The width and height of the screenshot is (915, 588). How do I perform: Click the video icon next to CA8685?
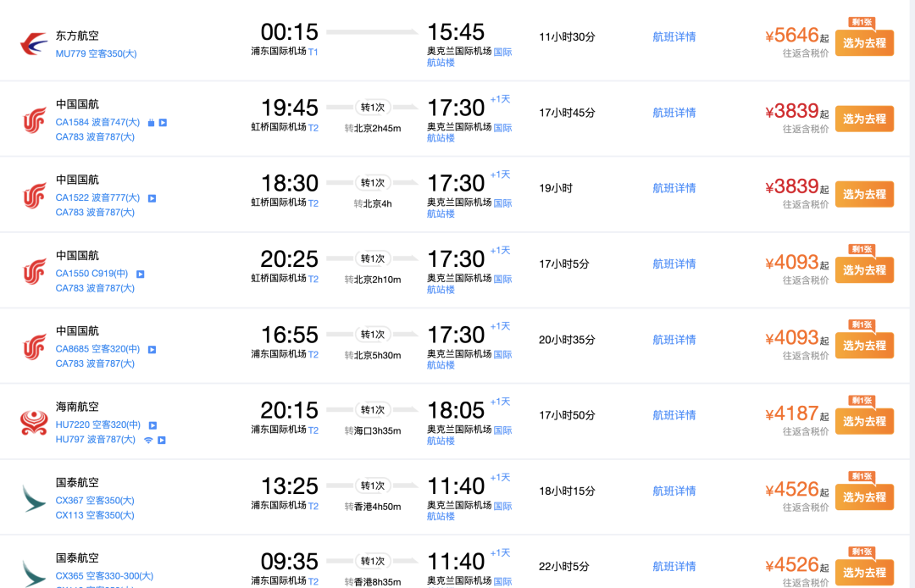click(152, 349)
